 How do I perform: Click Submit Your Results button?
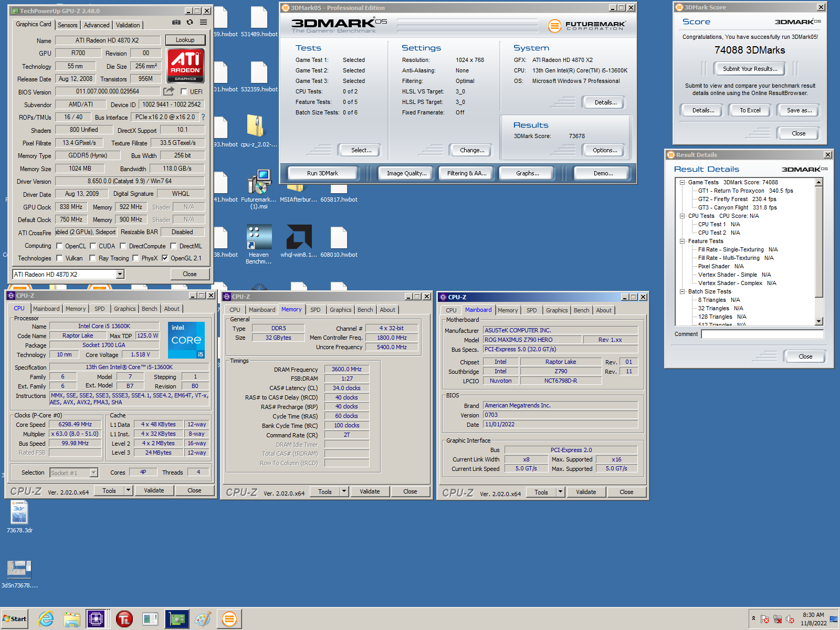(750, 69)
